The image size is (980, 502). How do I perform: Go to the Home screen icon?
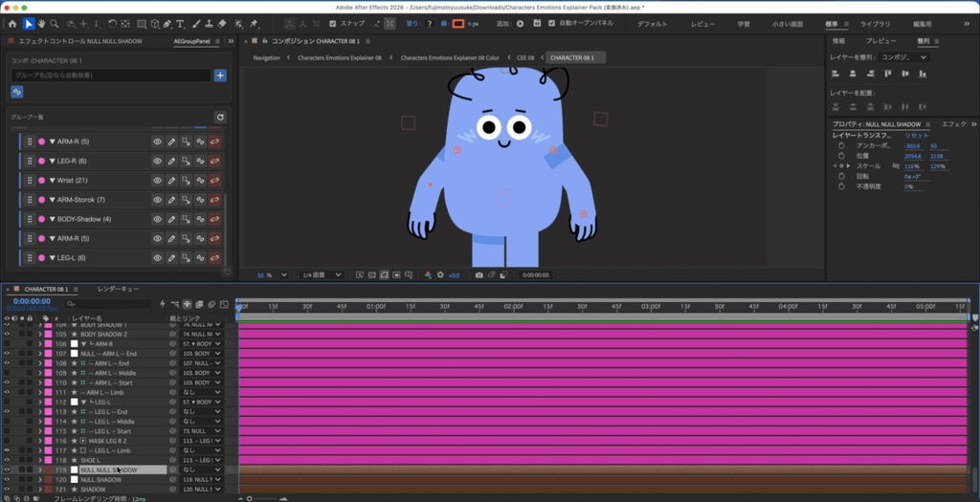11,24
